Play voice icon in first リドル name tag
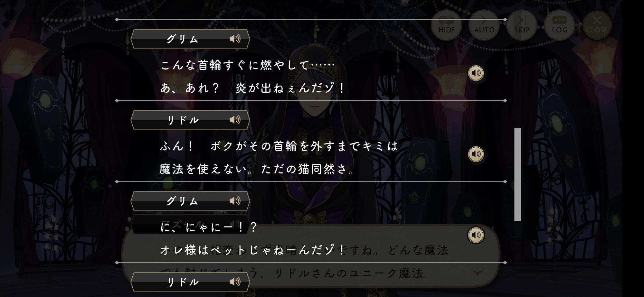 [235, 120]
